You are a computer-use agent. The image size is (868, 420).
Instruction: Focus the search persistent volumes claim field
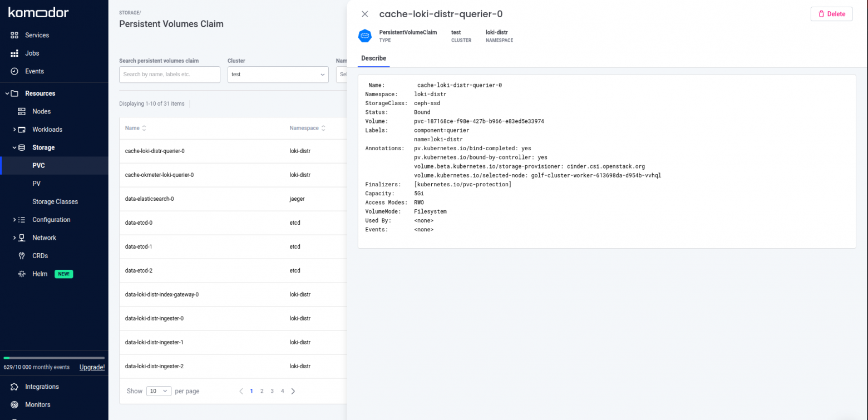pos(169,75)
